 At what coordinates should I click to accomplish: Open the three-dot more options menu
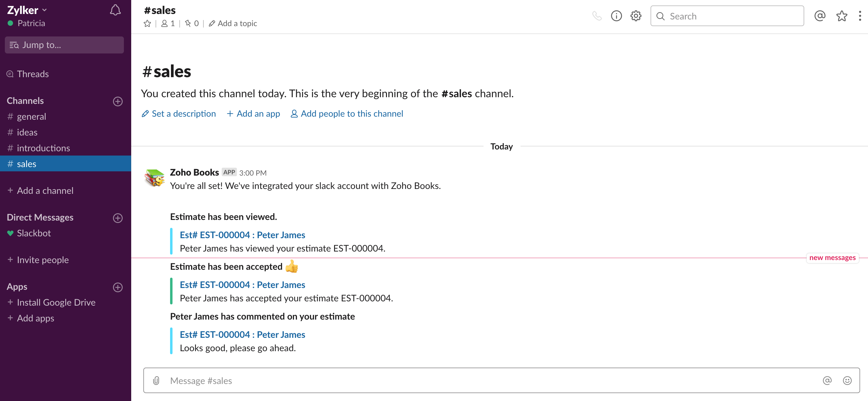(859, 16)
